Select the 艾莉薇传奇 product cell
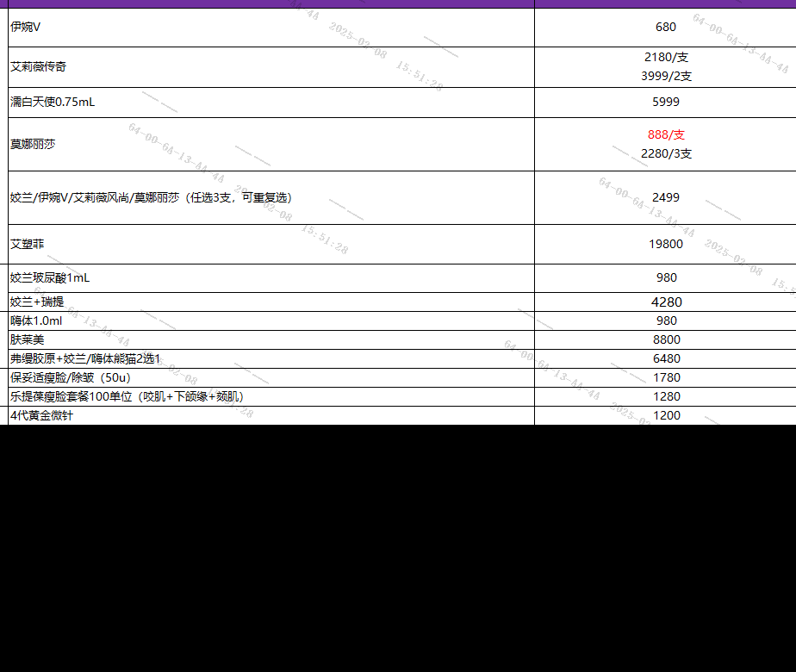The image size is (796, 672). (x=271, y=67)
